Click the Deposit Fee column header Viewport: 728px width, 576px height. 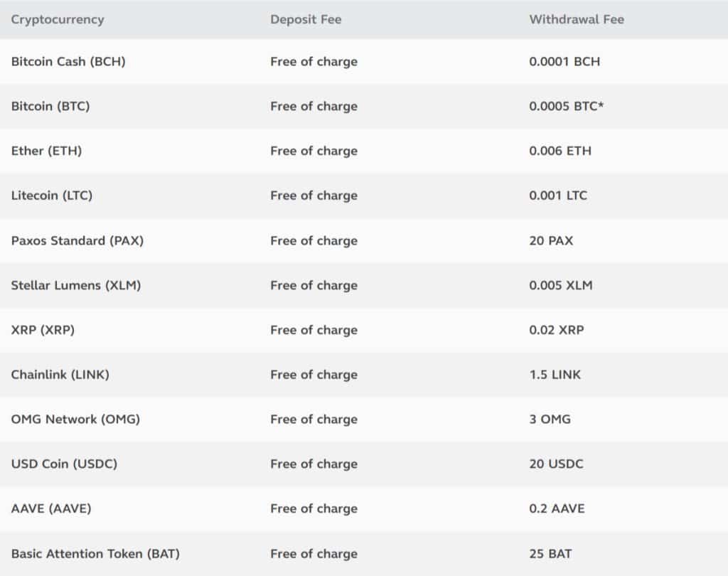(306, 19)
